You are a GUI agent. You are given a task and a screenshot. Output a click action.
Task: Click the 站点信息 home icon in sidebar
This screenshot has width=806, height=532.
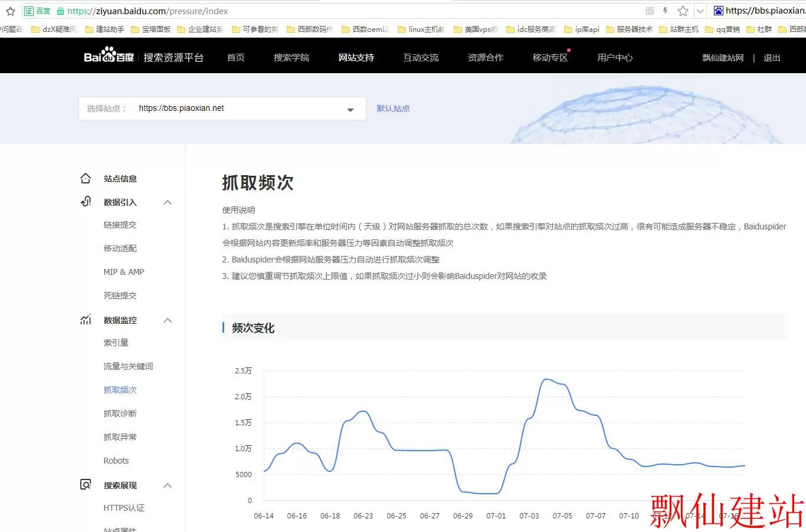tap(86, 178)
